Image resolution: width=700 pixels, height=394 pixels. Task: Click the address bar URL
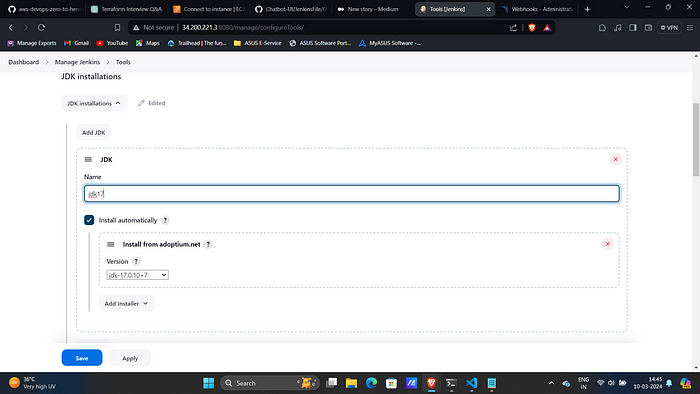[243, 28]
